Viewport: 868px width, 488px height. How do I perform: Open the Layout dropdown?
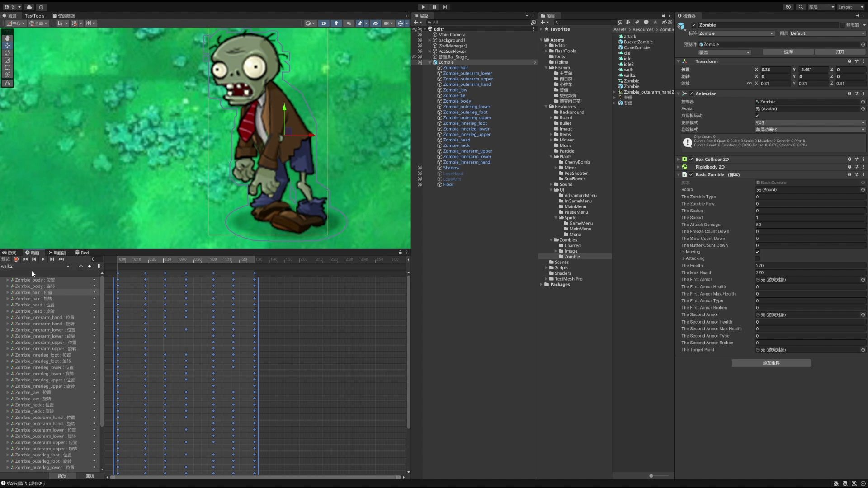(x=850, y=7)
